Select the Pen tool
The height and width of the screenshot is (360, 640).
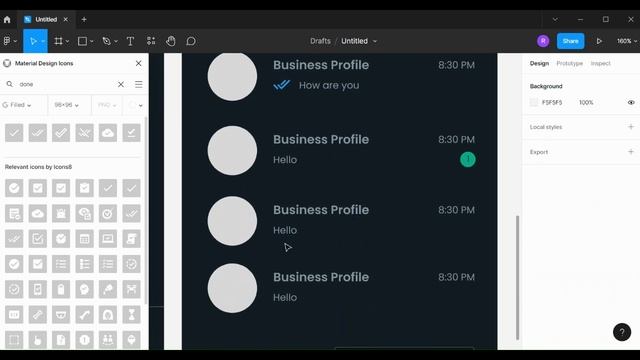[107, 41]
